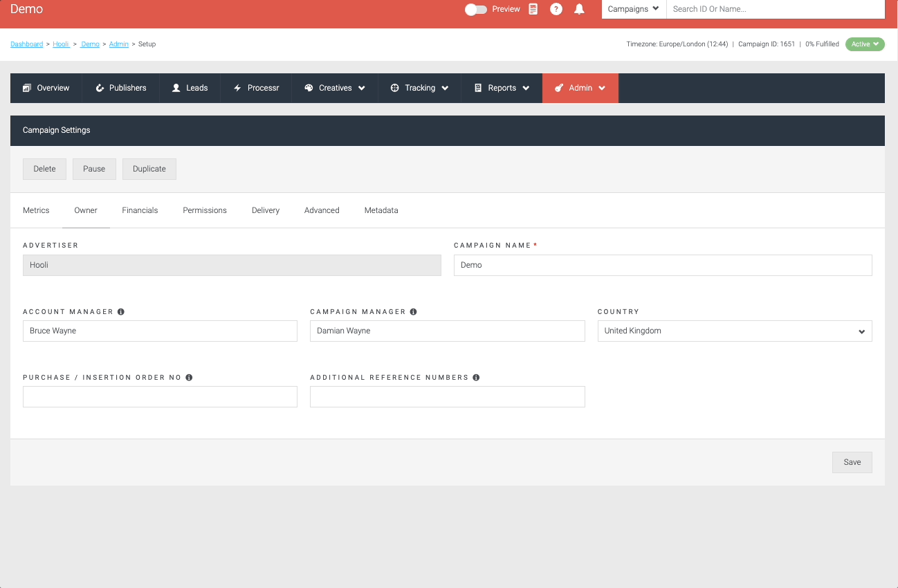
Task: Click the Additional Reference Numbers info icon
Action: click(x=476, y=378)
